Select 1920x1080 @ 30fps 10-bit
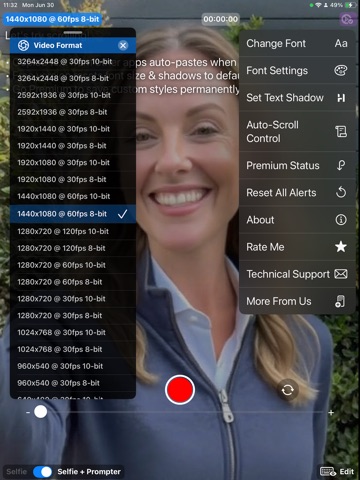360x480 pixels. pyautogui.click(x=73, y=163)
